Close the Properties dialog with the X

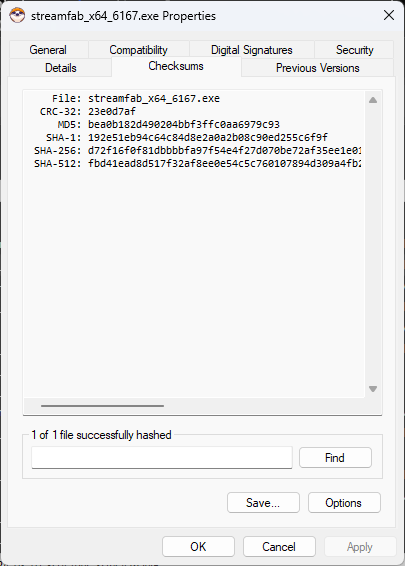point(389,15)
